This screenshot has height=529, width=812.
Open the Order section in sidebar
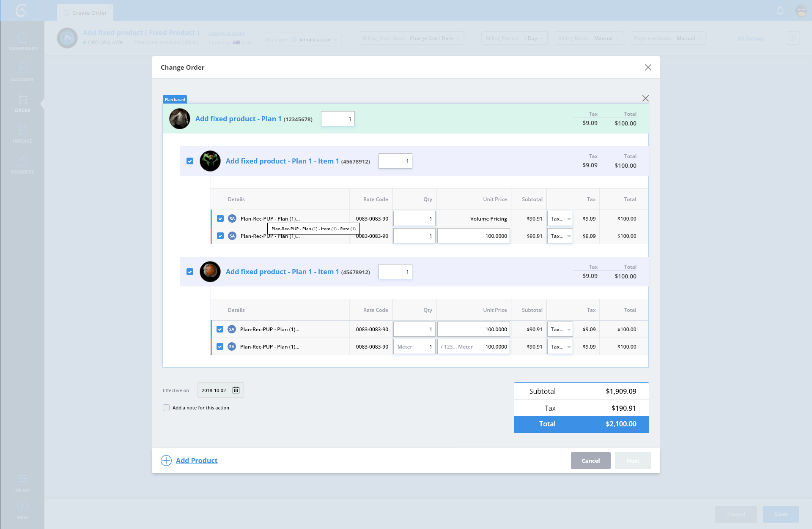(22, 103)
